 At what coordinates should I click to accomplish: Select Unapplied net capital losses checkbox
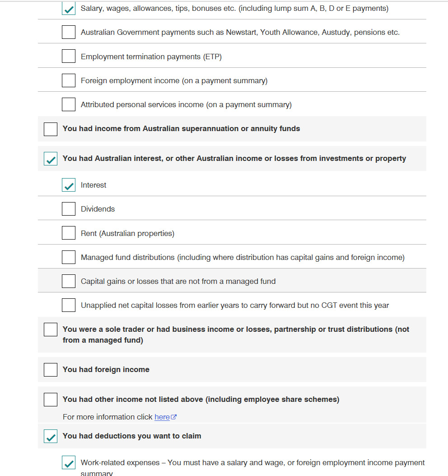pyautogui.click(x=69, y=305)
